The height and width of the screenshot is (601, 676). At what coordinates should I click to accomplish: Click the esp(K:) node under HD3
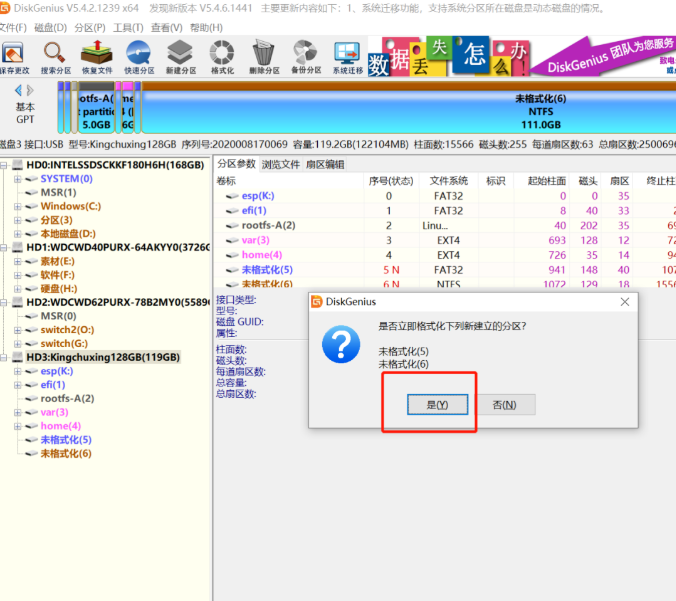click(56, 371)
